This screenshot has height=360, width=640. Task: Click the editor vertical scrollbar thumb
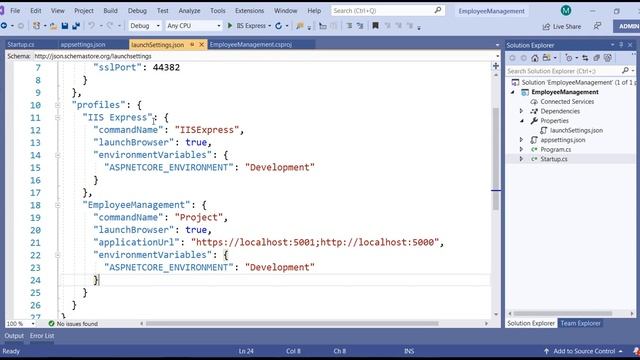click(x=496, y=159)
